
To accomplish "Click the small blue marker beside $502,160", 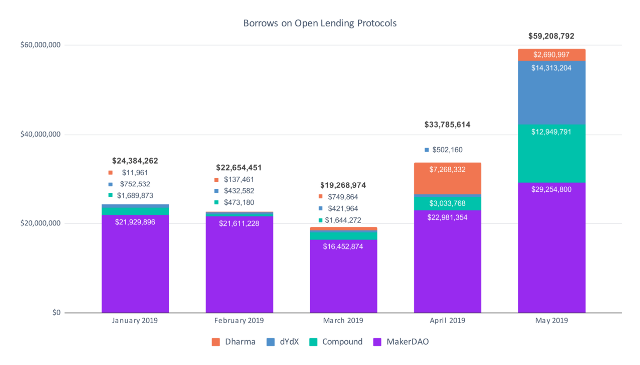I will pyautogui.click(x=427, y=150).
